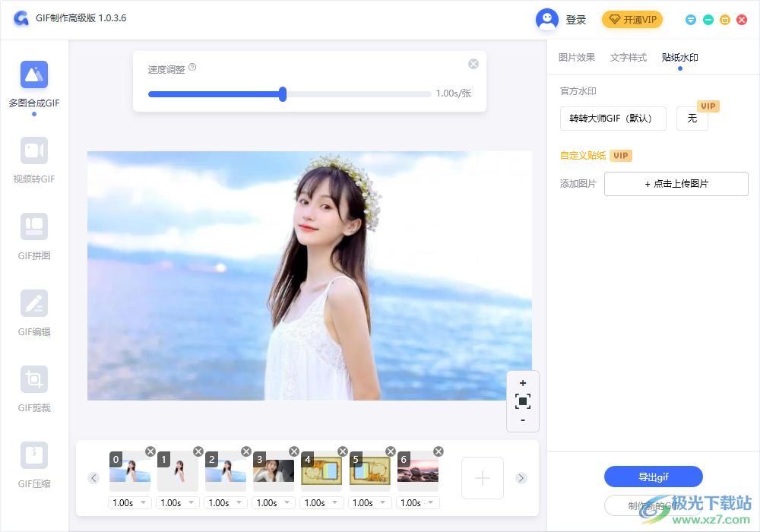Click the 导出gif button

[x=652, y=477]
